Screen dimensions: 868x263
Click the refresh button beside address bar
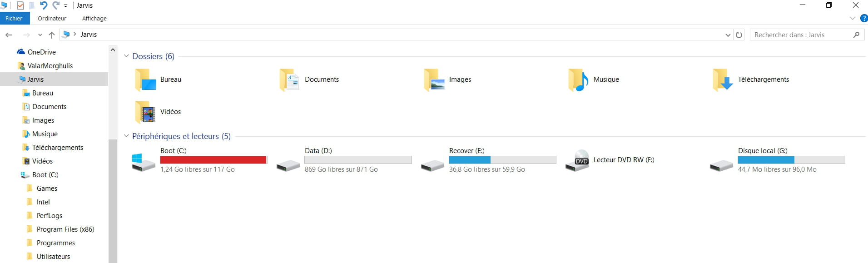(739, 35)
